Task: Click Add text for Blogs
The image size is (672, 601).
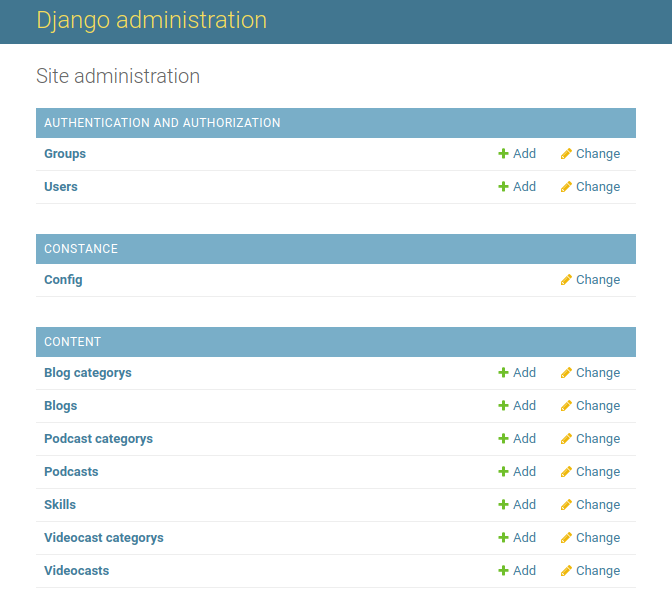Action: click(525, 406)
